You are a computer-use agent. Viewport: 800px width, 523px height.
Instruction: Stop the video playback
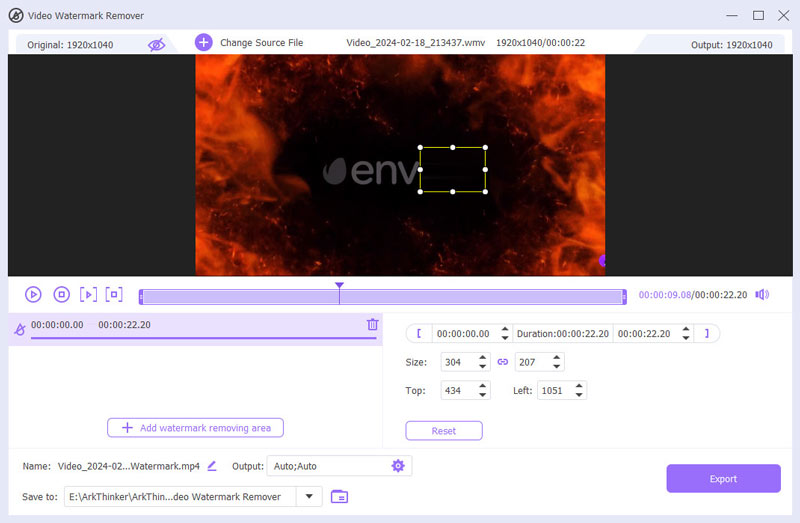(x=62, y=294)
